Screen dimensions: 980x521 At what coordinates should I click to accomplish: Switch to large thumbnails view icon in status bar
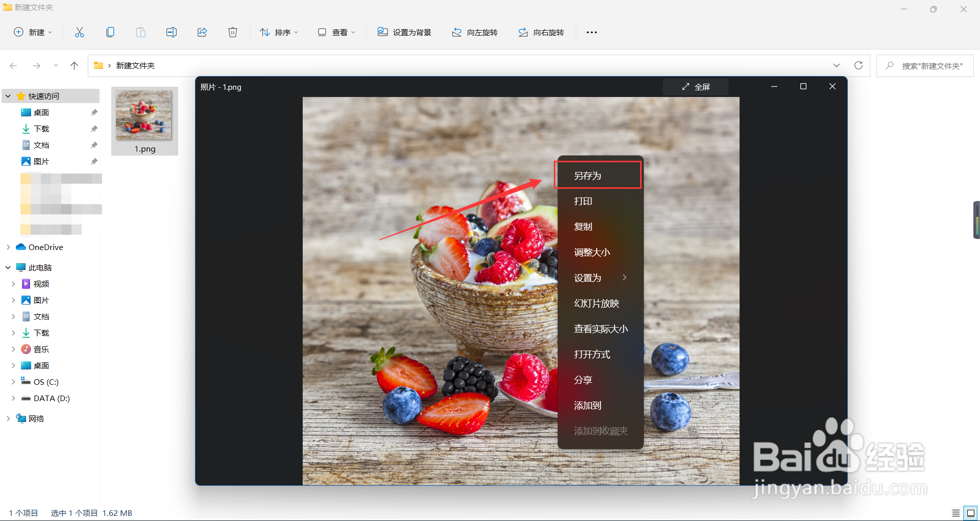coord(970,513)
